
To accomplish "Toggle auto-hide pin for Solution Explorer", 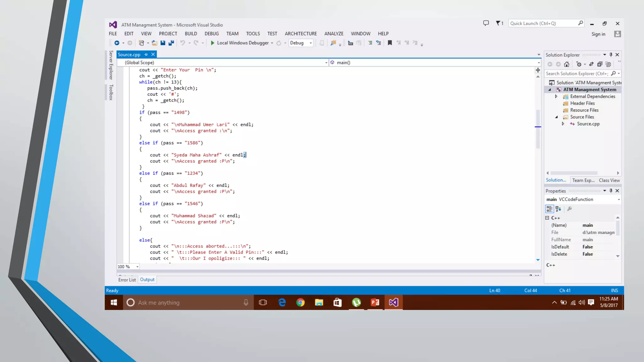I will click(611, 55).
